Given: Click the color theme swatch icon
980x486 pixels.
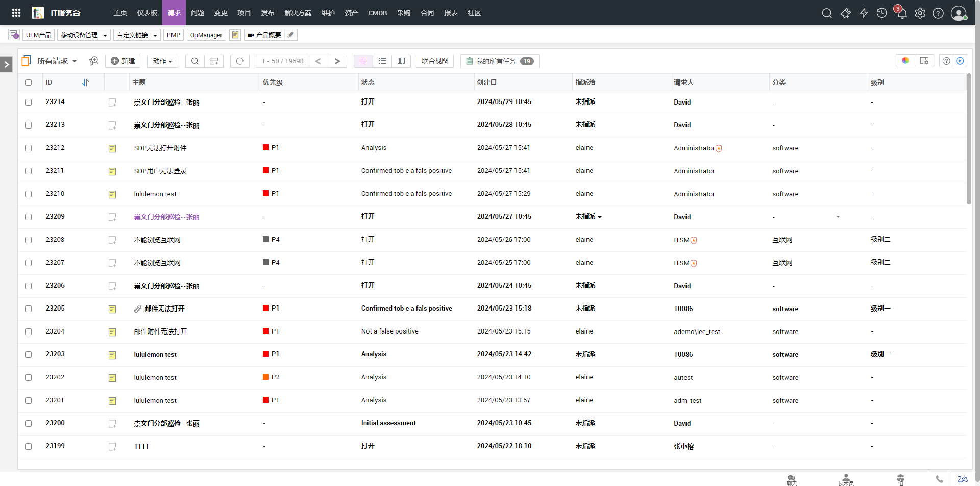Looking at the screenshot, I should 905,61.
